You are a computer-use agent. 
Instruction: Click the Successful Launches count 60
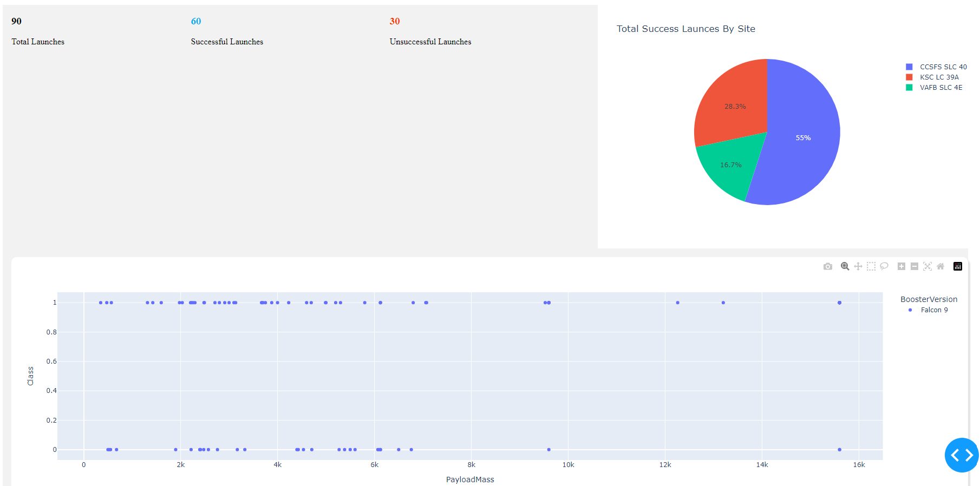tap(196, 22)
